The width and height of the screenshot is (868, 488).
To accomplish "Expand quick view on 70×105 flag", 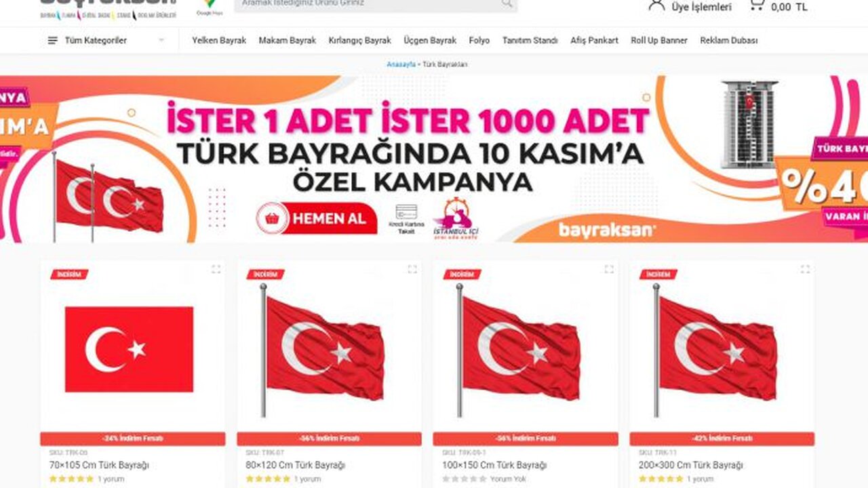I will pyautogui.click(x=216, y=269).
